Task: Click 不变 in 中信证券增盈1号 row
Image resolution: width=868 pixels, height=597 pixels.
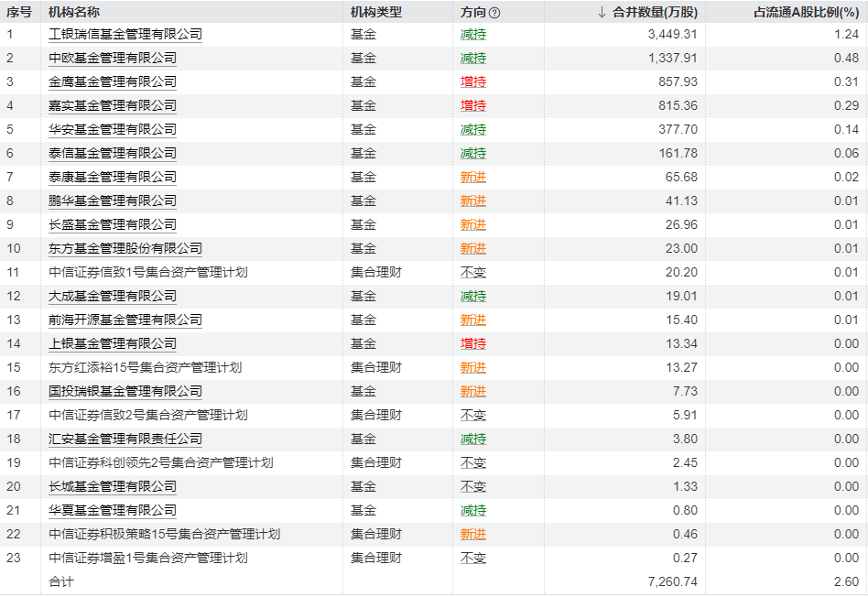Action: [473, 559]
